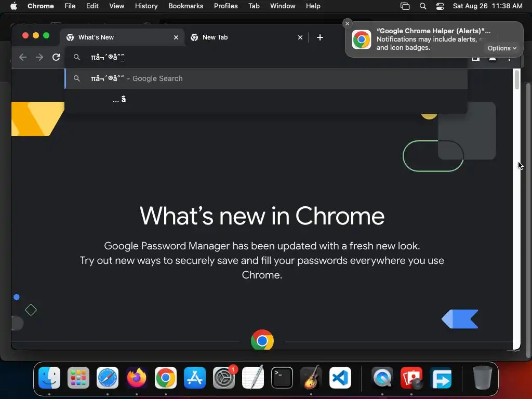
Task: Open a new tab with plus button
Action: click(320, 37)
